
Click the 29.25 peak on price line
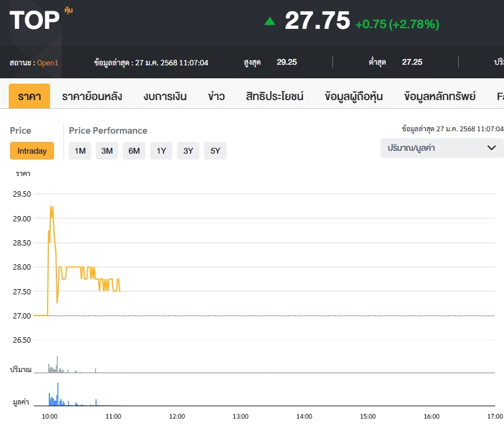click(x=52, y=207)
